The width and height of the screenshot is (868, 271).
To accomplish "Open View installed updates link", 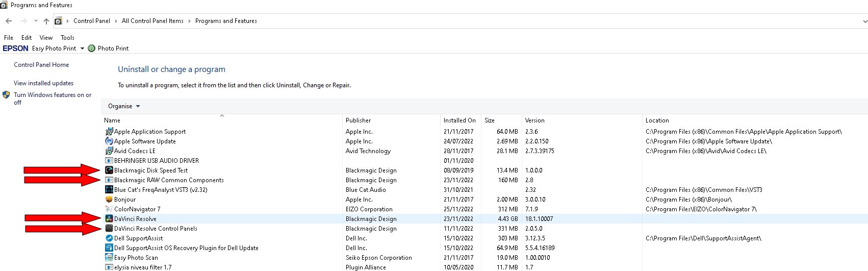I will [x=43, y=83].
